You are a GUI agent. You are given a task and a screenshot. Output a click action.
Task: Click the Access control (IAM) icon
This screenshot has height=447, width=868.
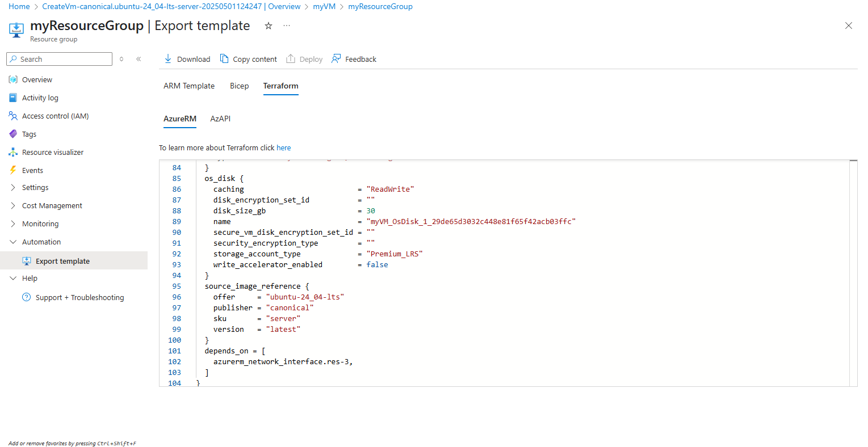point(12,115)
